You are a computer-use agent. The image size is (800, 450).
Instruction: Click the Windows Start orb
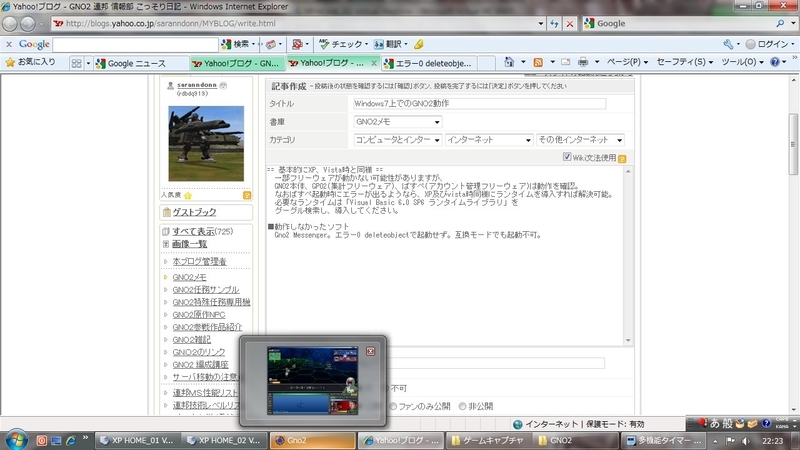pos(16,440)
